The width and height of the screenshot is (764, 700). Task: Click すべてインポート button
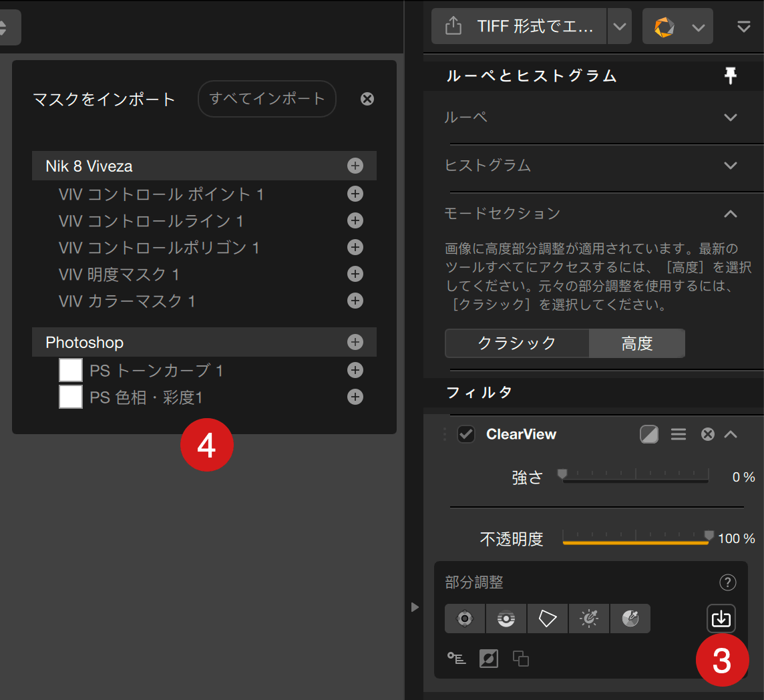tap(267, 99)
